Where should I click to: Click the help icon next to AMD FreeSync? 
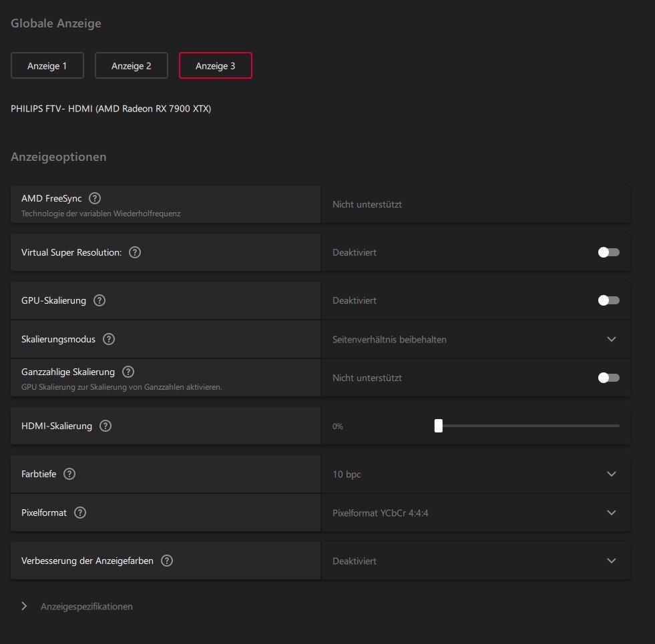click(95, 198)
